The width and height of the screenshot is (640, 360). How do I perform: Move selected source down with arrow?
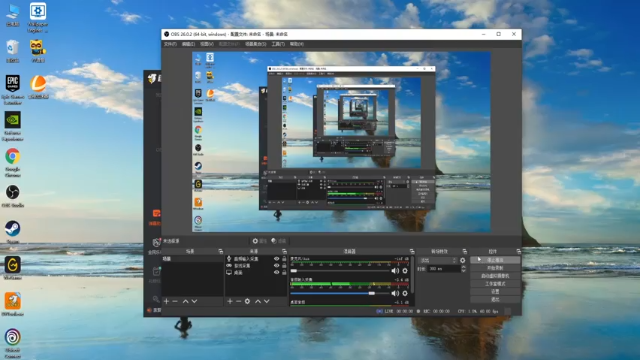click(267, 301)
